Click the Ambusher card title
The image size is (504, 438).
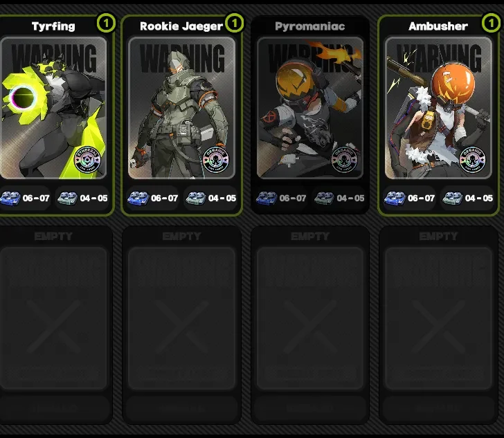438,26
